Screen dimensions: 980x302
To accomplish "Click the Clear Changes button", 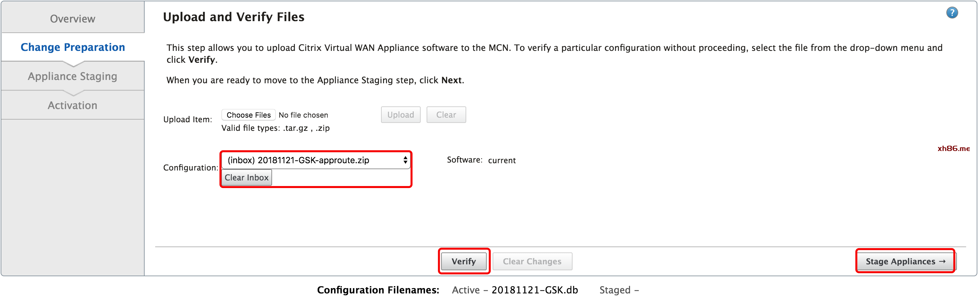I will pos(532,261).
